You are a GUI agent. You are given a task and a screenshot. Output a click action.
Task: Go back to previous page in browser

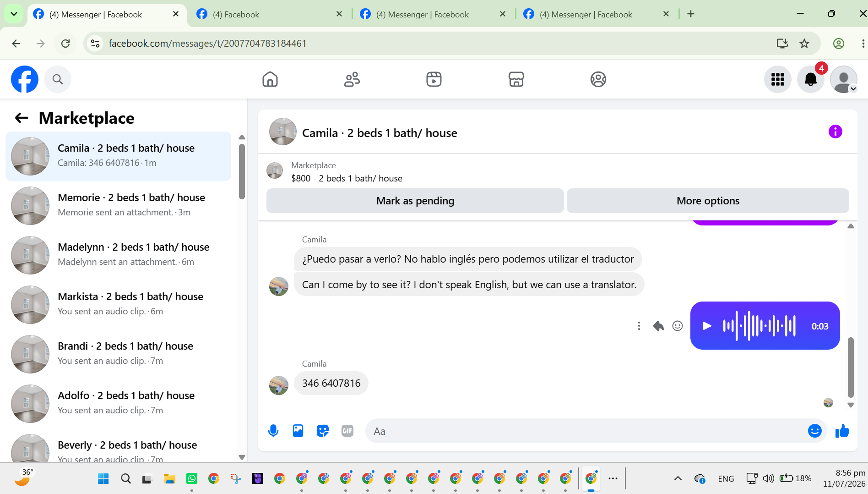point(16,44)
